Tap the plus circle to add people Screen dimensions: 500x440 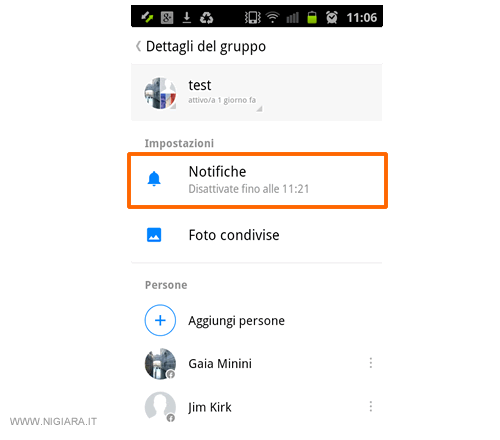coord(160,320)
